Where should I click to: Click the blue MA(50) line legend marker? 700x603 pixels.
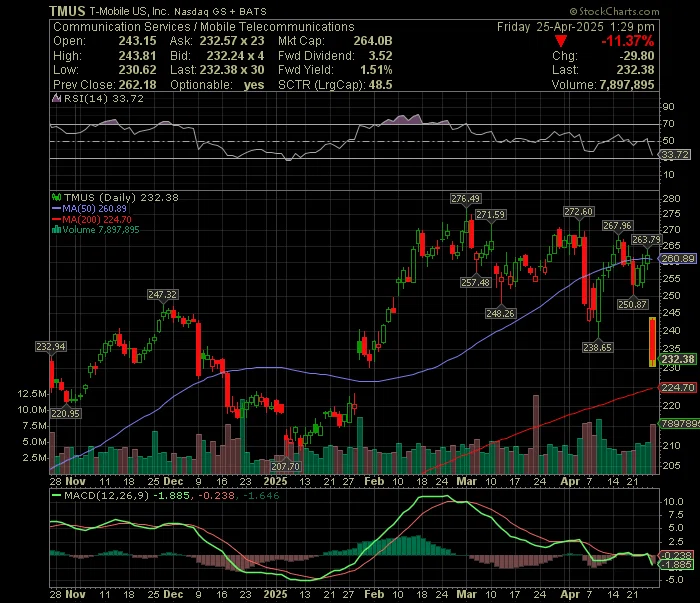coord(56,208)
